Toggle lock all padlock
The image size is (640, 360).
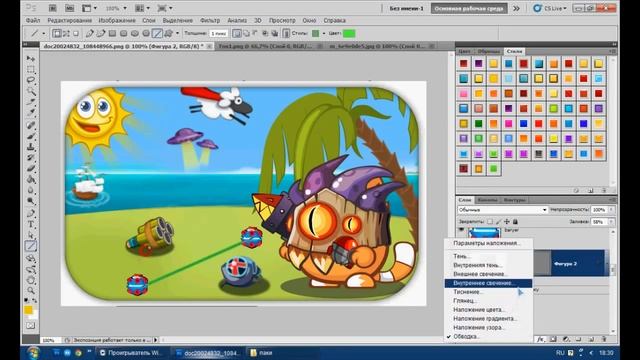coord(516,222)
